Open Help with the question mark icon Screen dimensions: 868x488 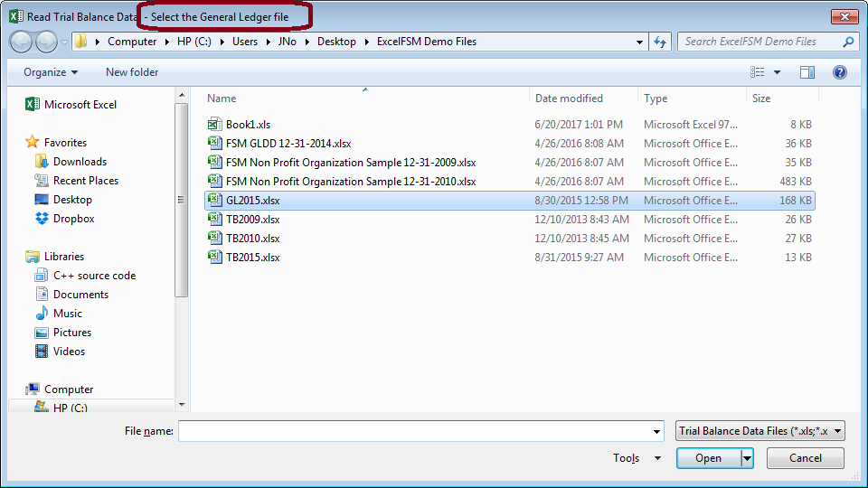point(839,72)
